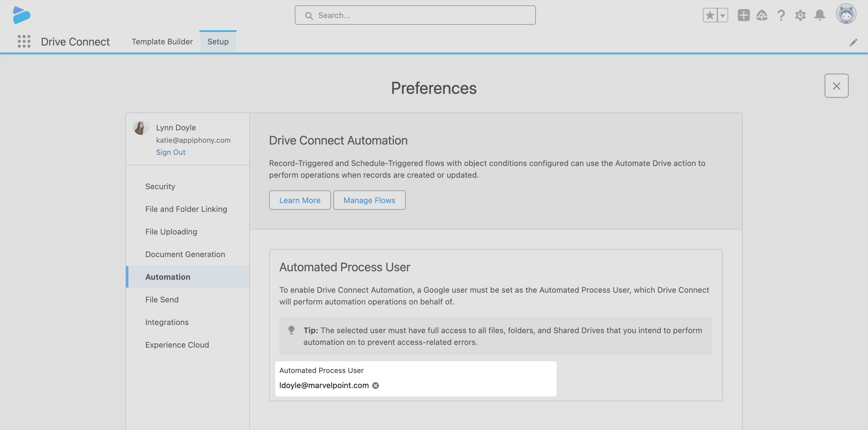The width and height of the screenshot is (868, 430).
Task: Open the notifications bell
Action: (819, 15)
